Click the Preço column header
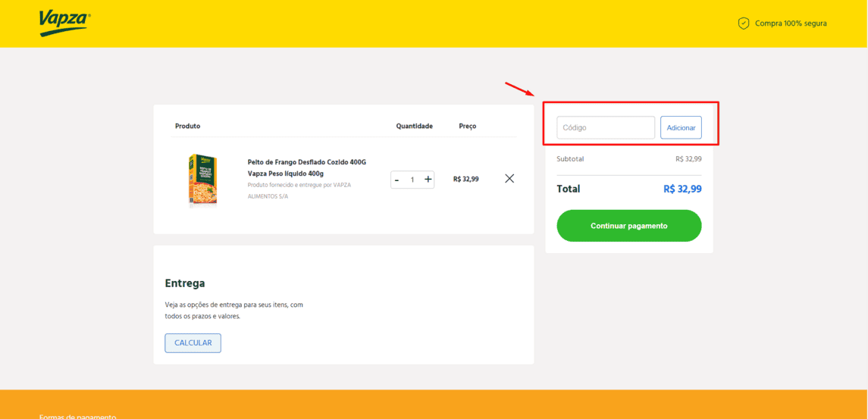 [x=467, y=127]
